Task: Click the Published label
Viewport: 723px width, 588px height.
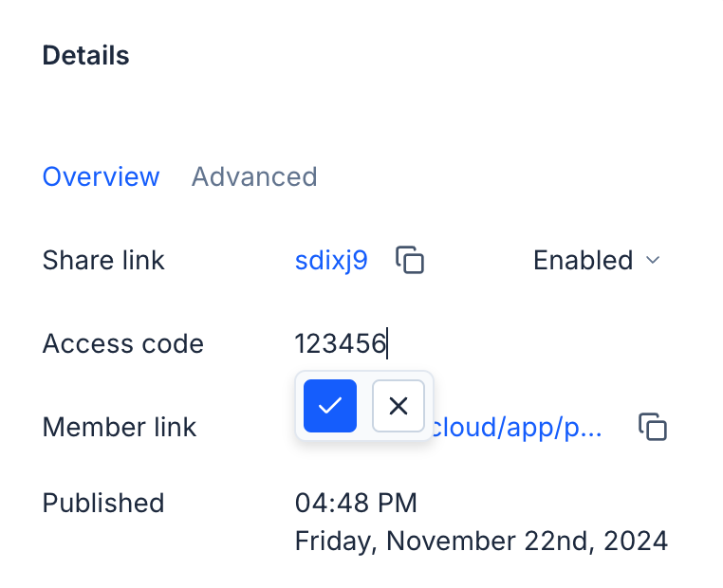Action: click(103, 503)
